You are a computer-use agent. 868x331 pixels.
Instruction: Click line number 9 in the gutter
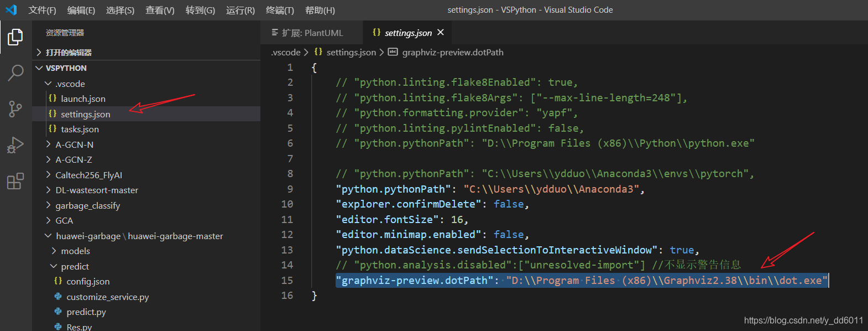pos(290,189)
